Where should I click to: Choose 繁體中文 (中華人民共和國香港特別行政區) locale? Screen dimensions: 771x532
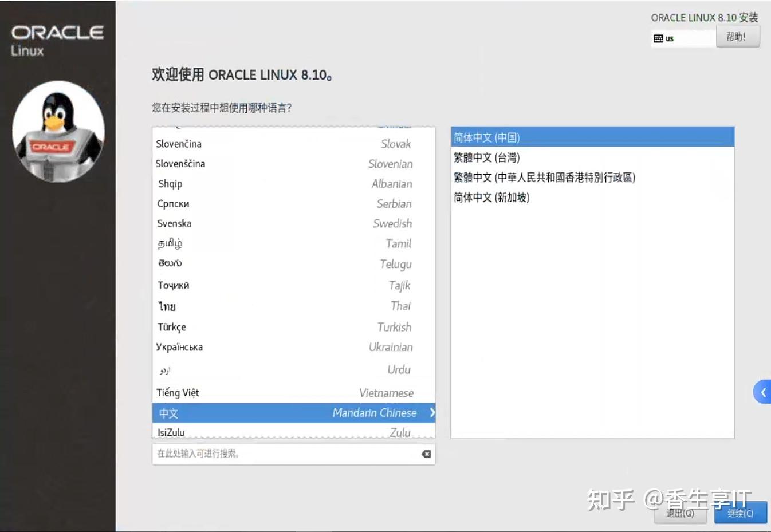(x=592, y=178)
